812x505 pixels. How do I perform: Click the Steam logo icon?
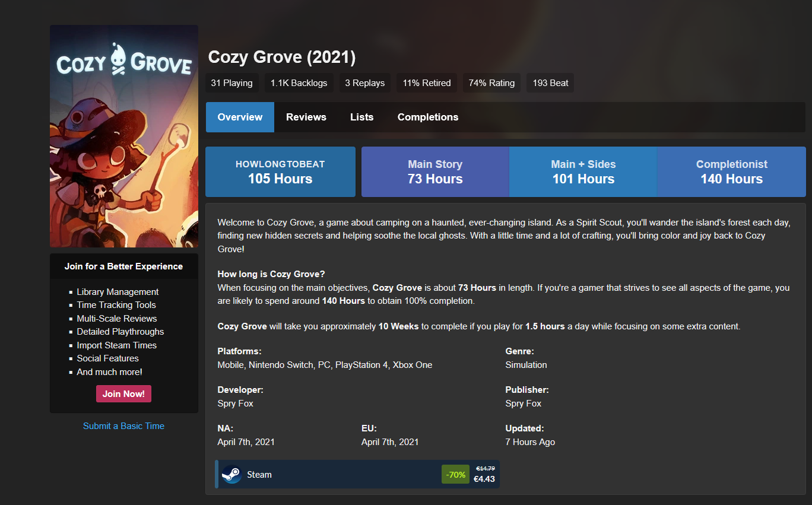pyautogui.click(x=231, y=474)
